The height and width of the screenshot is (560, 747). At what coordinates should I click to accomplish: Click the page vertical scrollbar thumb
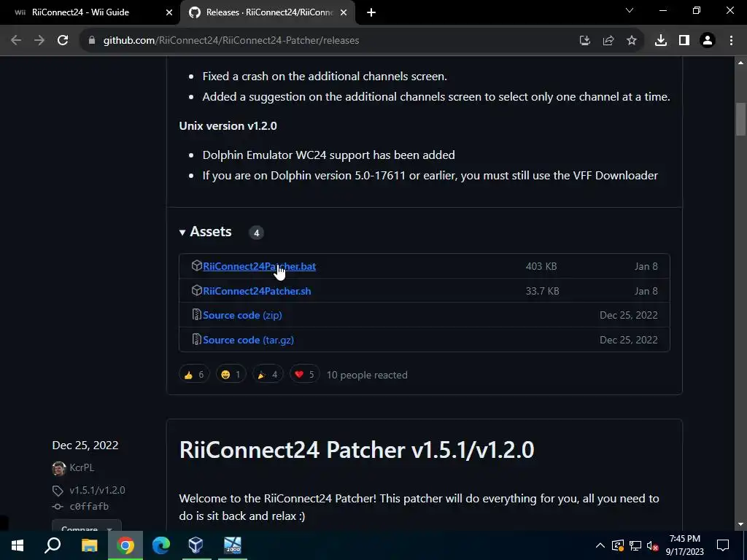point(740,119)
